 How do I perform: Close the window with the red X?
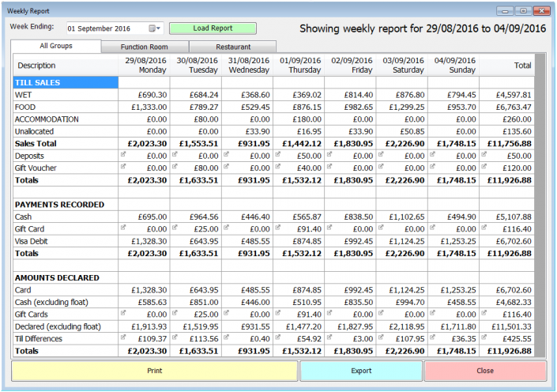point(542,11)
